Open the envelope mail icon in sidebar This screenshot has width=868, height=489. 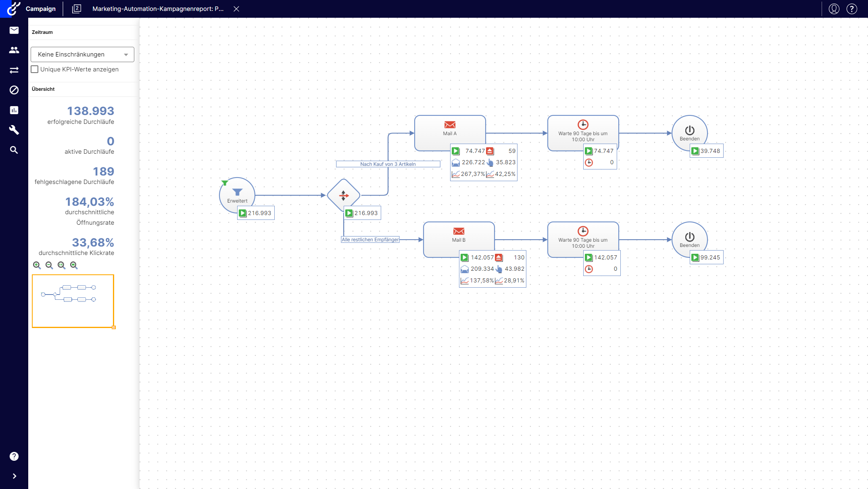[x=14, y=30]
